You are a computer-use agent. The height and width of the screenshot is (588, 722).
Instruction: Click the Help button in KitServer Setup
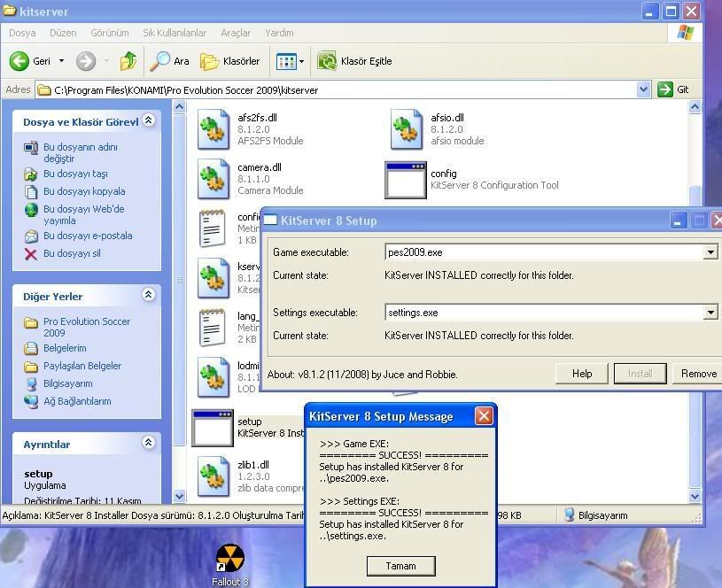pos(581,374)
